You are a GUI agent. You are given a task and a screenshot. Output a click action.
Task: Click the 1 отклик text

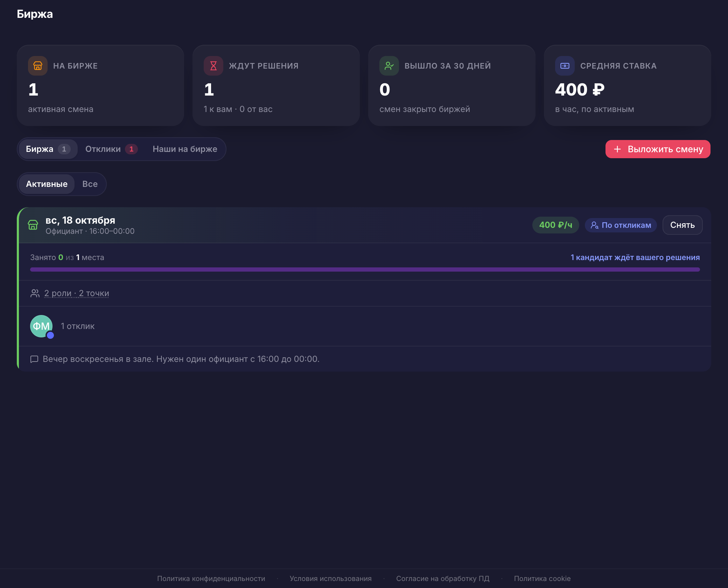click(78, 326)
